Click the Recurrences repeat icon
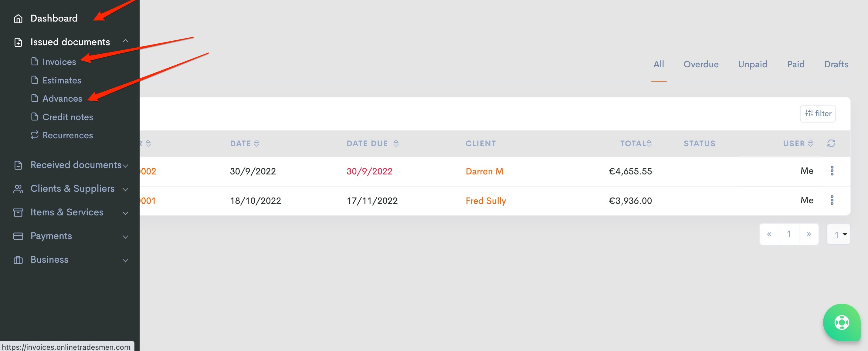 [x=34, y=135]
